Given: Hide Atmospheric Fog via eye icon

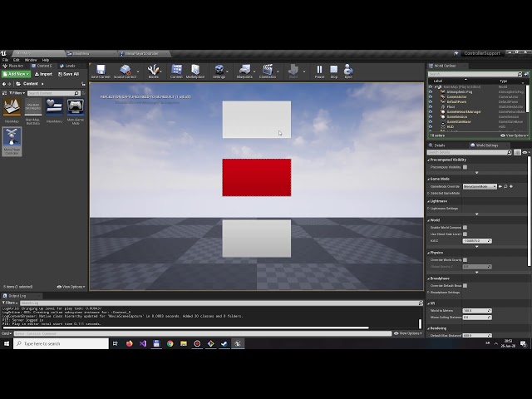Looking at the screenshot, I should (431, 92).
